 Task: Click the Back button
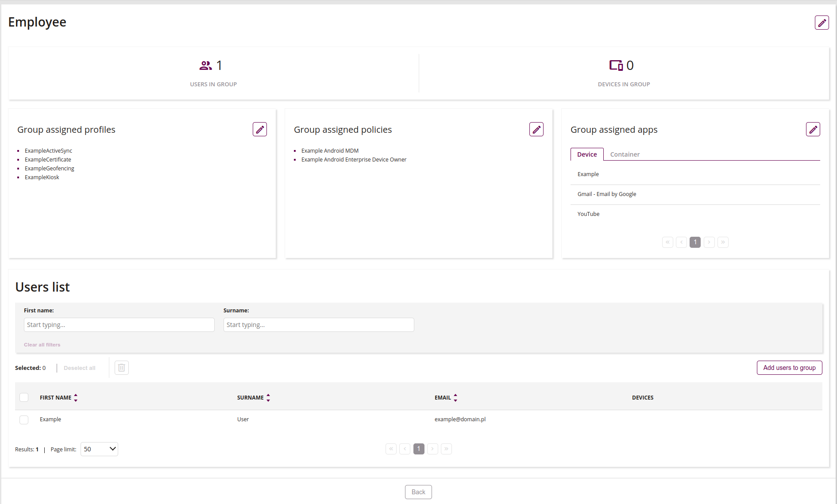(x=418, y=492)
